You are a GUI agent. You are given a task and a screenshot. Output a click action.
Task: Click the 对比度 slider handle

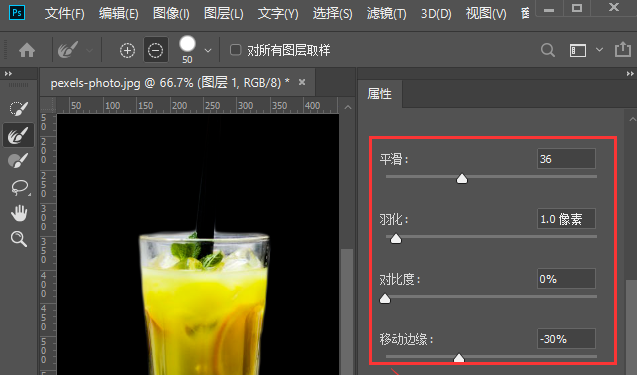click(x=385, y=299)
